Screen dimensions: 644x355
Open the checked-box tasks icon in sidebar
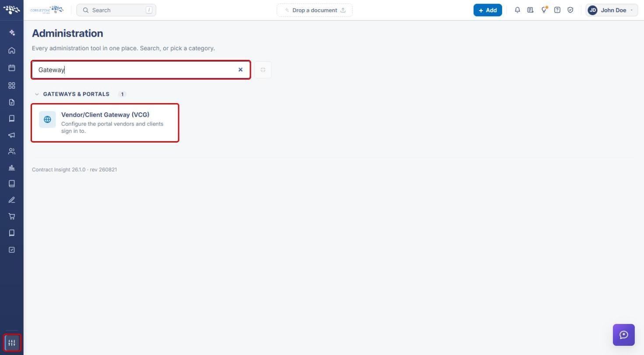12,250
